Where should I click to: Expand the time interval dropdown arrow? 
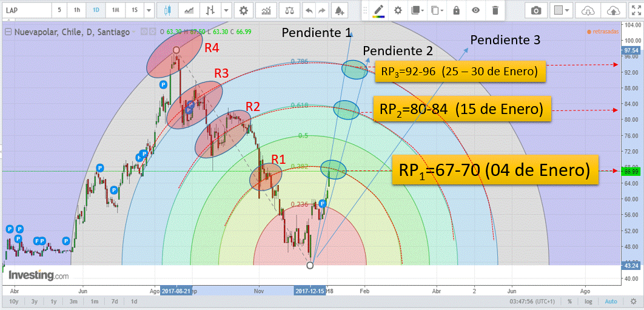[149, 10]
